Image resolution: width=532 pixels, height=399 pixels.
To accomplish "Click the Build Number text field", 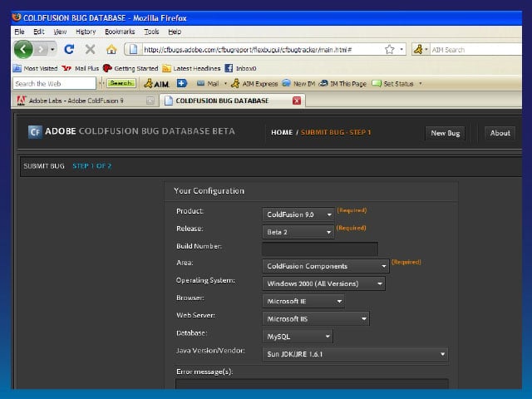I will (x=320, y=249).
